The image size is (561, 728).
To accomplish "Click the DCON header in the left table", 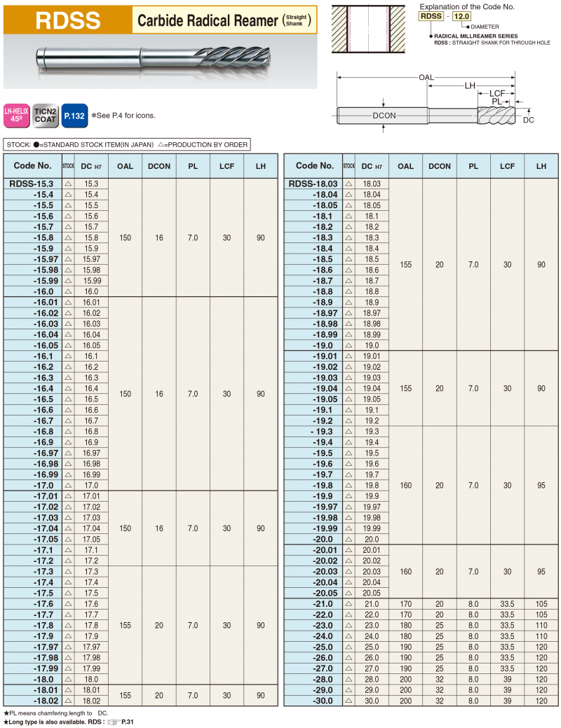I will [159, 166].
